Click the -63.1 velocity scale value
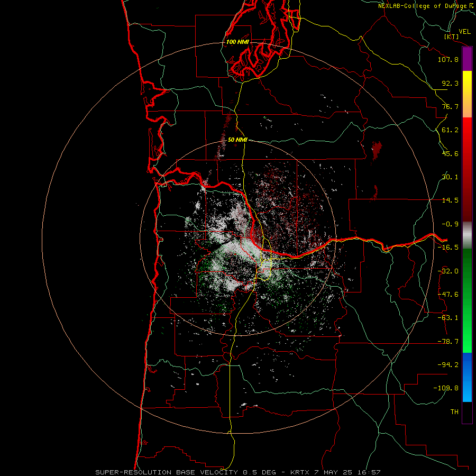 tap(448, 318)
